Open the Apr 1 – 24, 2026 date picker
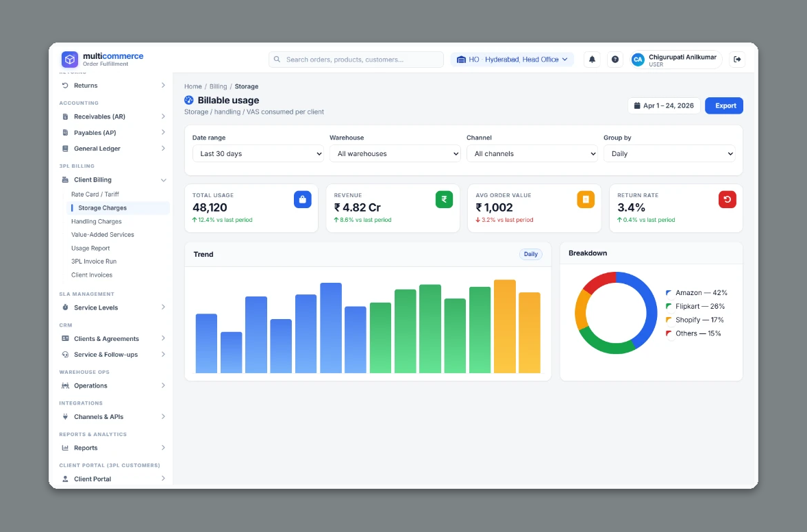Screen dimensions: 807x532 coord(664,105)
